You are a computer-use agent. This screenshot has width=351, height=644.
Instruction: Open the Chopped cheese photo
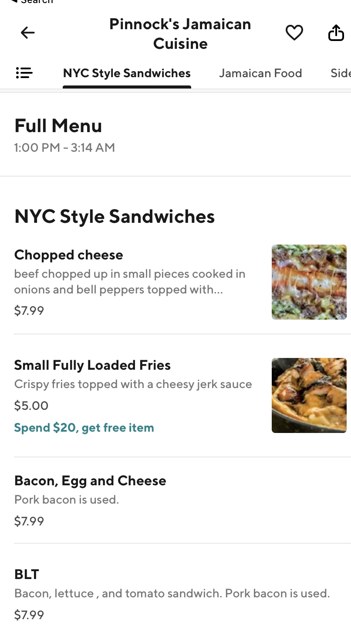click(309, 282)
